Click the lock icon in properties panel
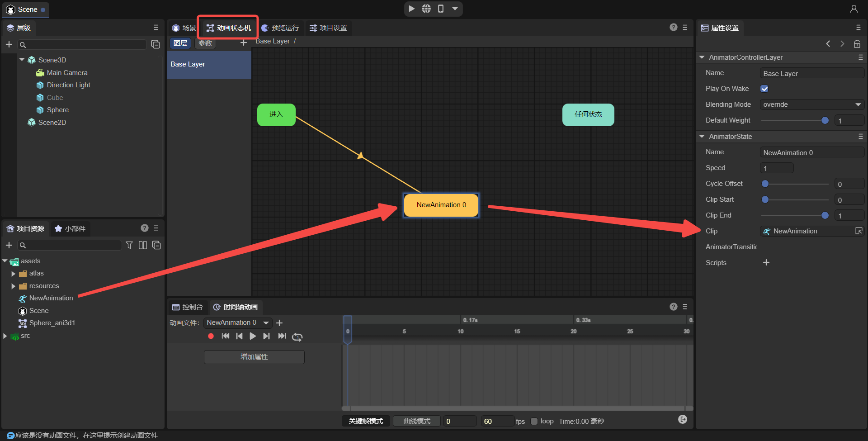Screen dimensions: 868x441 (x=857, y=44)
